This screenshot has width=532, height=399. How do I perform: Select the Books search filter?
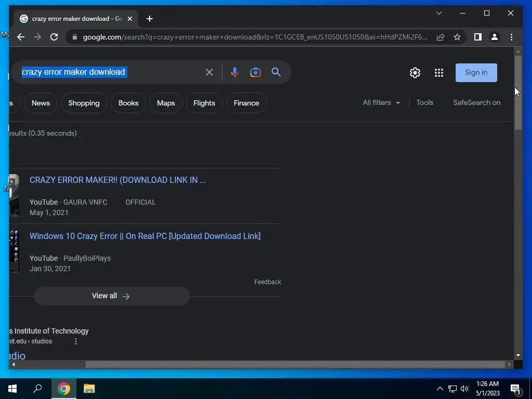[128, 103]
